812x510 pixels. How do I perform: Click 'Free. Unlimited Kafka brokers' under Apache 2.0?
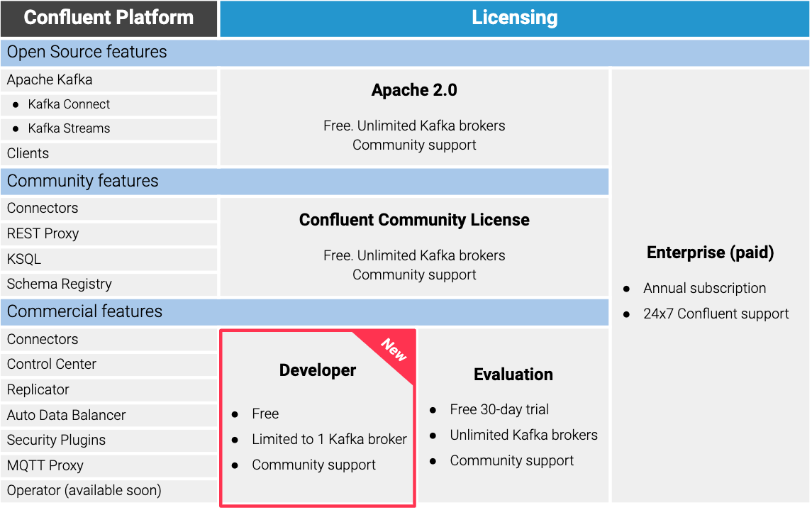click(414, 126)
